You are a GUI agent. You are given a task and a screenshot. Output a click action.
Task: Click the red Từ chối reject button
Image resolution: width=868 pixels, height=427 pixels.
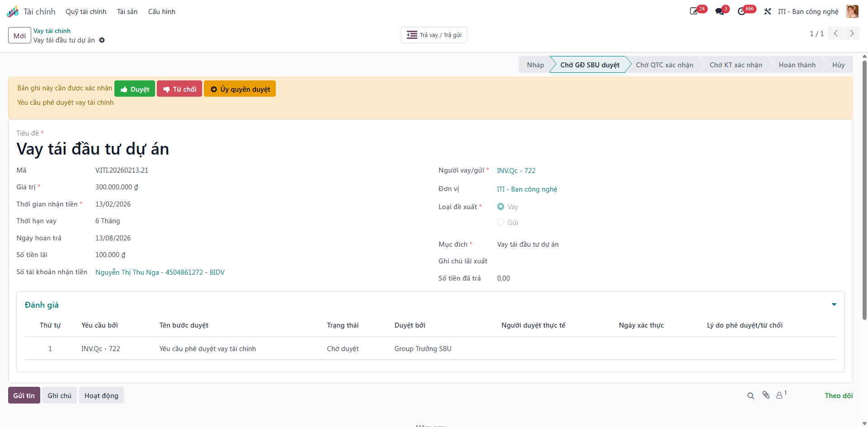[x=179, y=89]
